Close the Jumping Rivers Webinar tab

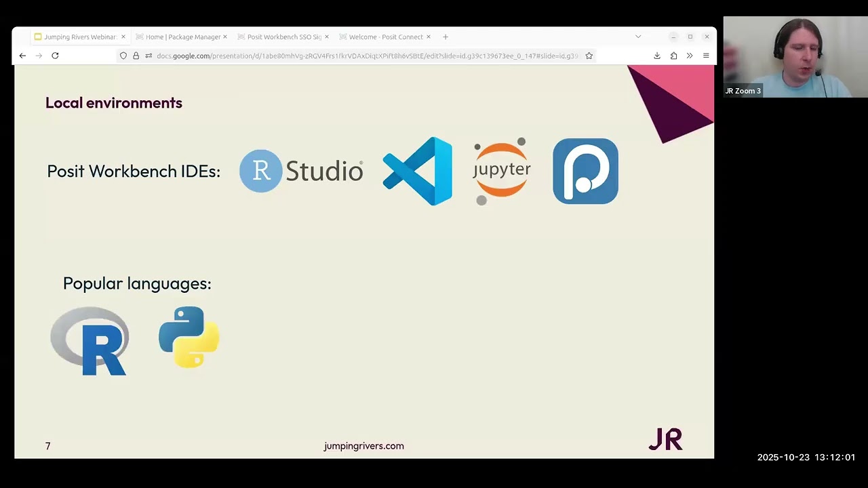point(123,37)
